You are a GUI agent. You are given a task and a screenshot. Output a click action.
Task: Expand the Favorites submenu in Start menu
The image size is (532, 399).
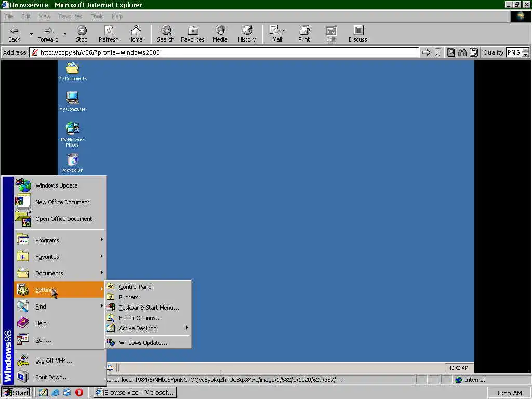pyautogui.click(x=60, y=257)
